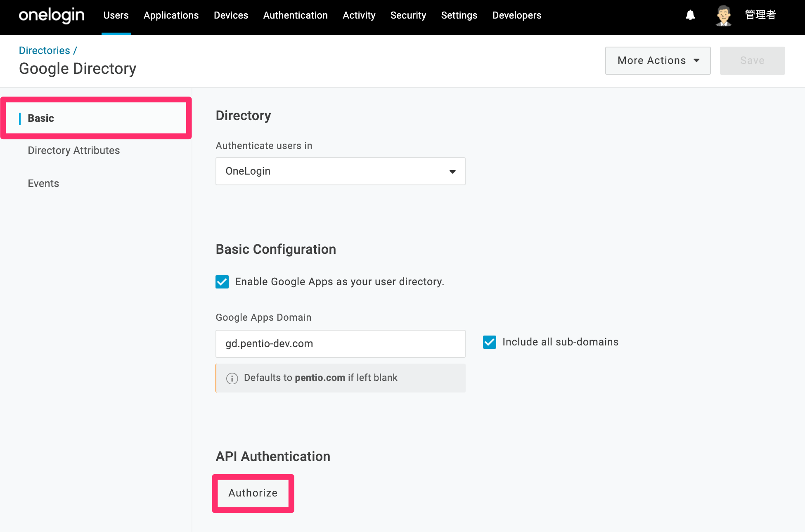Switch to the Events tab
This screenshot has height=532, width=805.
pyautogui.click(x=43, y=183)
